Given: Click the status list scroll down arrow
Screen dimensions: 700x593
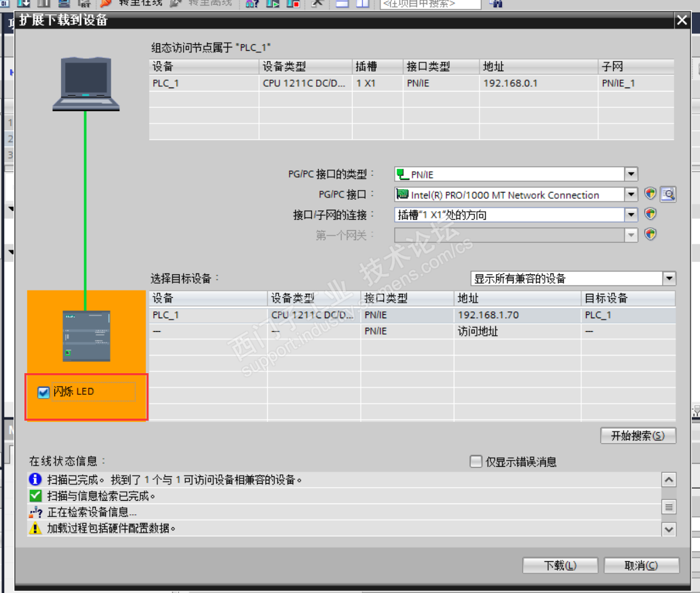Looking at the screenshot, I should click(x=669, y=530).
